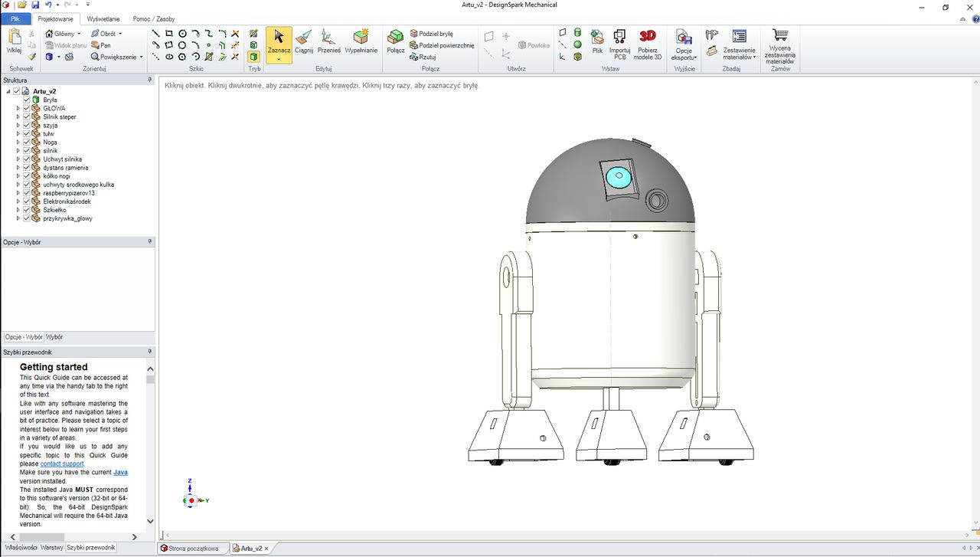This screenshot has width=980, height=557.
Task: Expand the raspberrypizerov13 tree node
Action: [x=18, y=192]
